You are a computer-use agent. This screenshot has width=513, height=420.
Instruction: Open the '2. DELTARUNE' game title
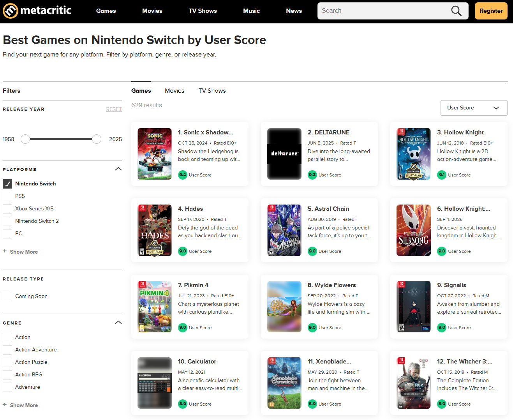[328, 132]
